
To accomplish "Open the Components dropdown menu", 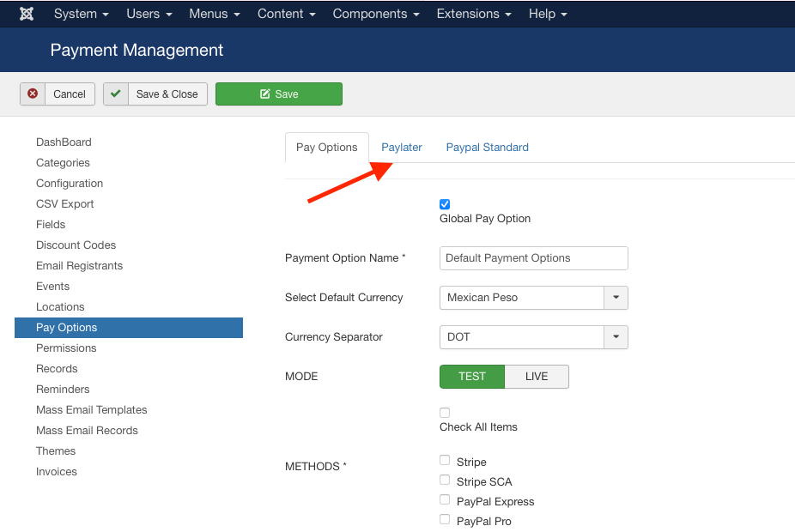I will [x=375, y=14].
